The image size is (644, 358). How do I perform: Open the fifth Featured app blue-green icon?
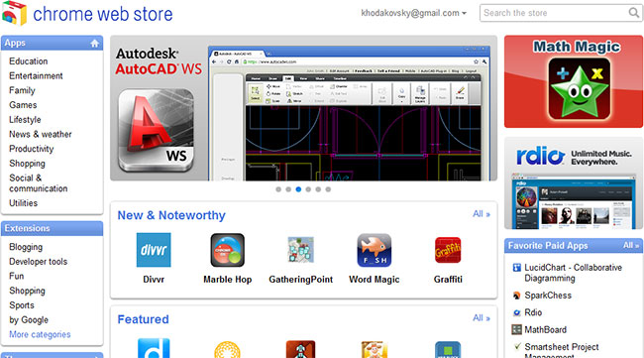(x=448, y=349)
